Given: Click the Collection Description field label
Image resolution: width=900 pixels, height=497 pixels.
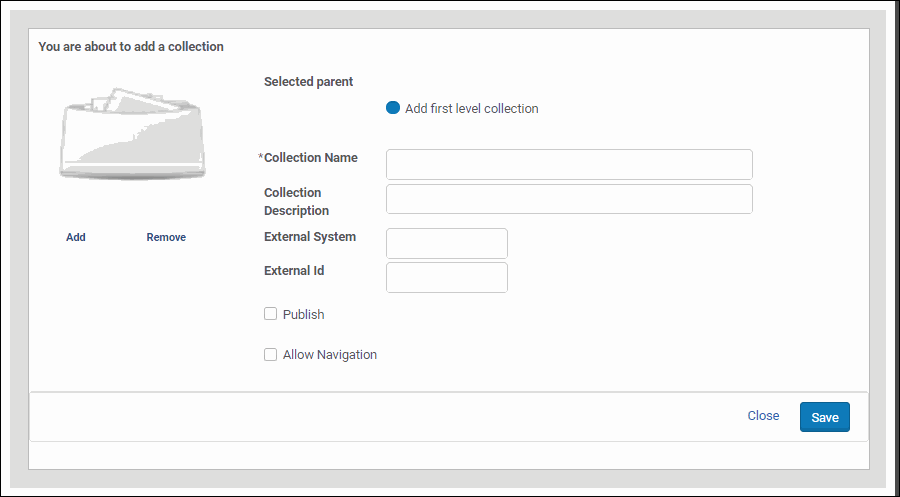Looking at the screenshot, I should click(296, 202).
